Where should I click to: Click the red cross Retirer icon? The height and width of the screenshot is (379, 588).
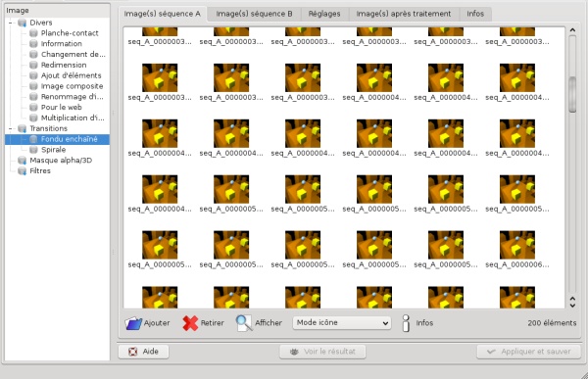pos(190,323)
